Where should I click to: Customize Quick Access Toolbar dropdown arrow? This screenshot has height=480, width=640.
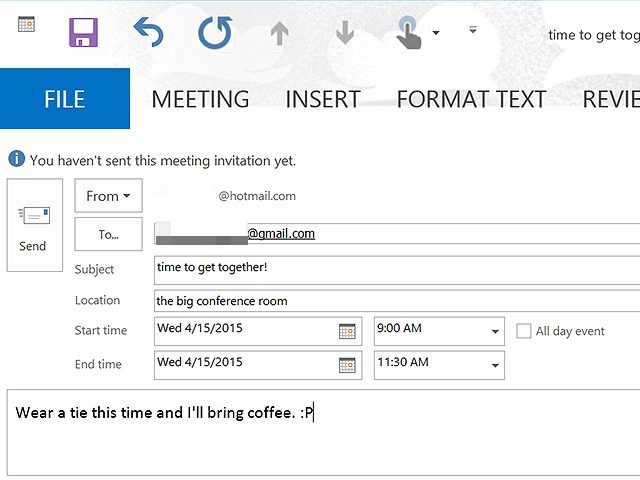pyautogui.click(x=473, y=31)
